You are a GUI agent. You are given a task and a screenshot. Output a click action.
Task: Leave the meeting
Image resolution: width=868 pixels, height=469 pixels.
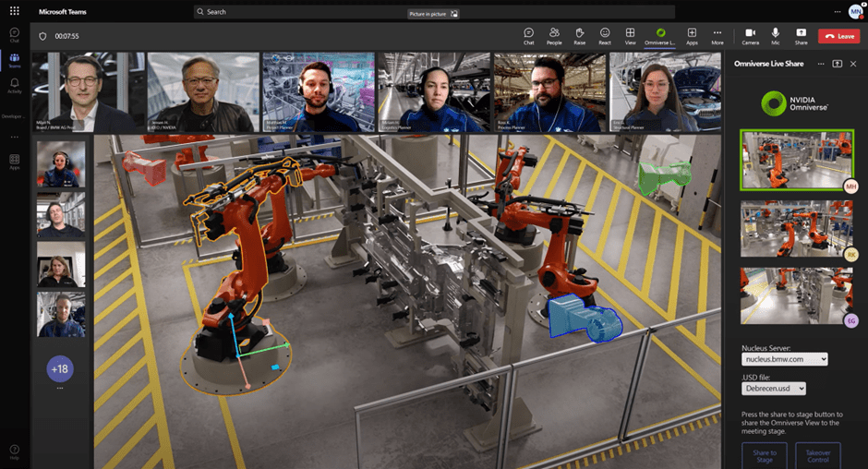838,36
